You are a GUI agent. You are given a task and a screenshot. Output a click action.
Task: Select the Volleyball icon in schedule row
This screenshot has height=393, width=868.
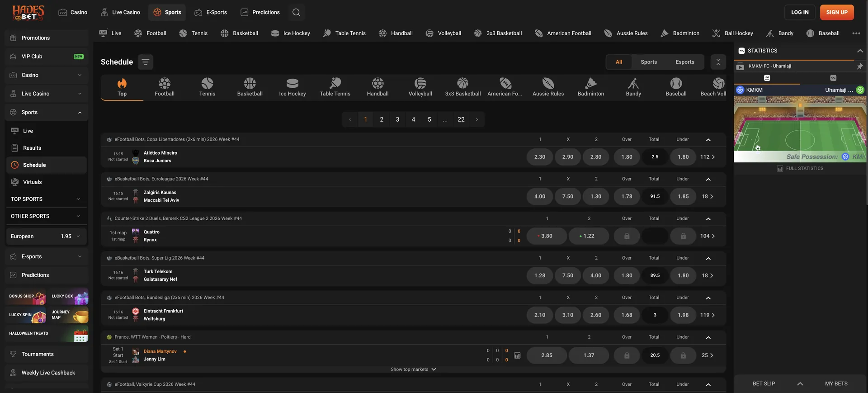(x=420, y=83)
